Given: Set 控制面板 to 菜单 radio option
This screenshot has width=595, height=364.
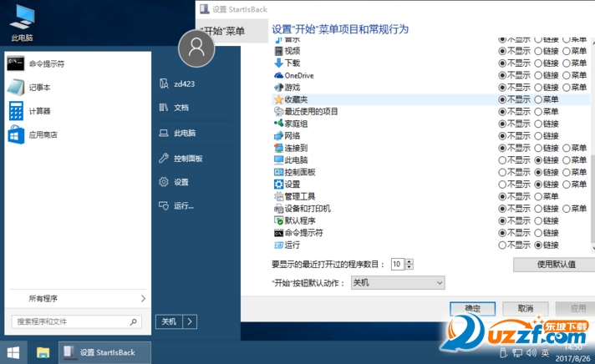Looking at the screenshot, I should [x=567, y=172].
